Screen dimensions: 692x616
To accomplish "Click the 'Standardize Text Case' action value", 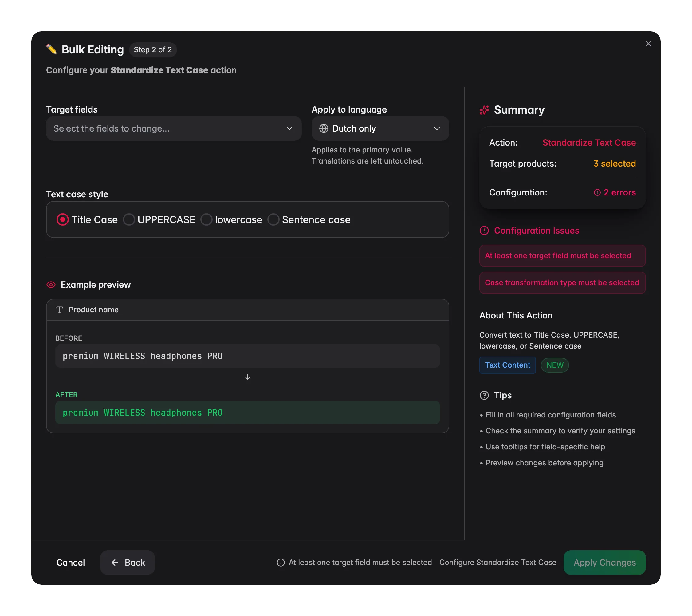I will coord(589,143).
